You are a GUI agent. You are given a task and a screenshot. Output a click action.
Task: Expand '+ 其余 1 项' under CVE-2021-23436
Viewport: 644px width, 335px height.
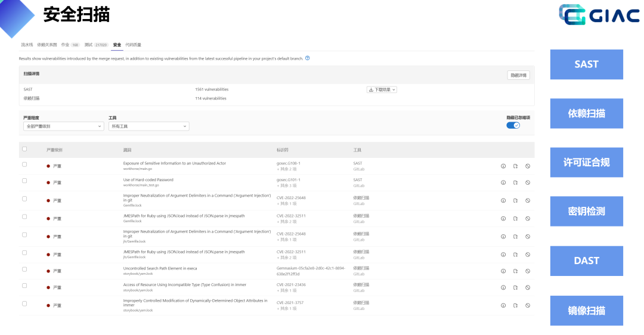[287, 291]
